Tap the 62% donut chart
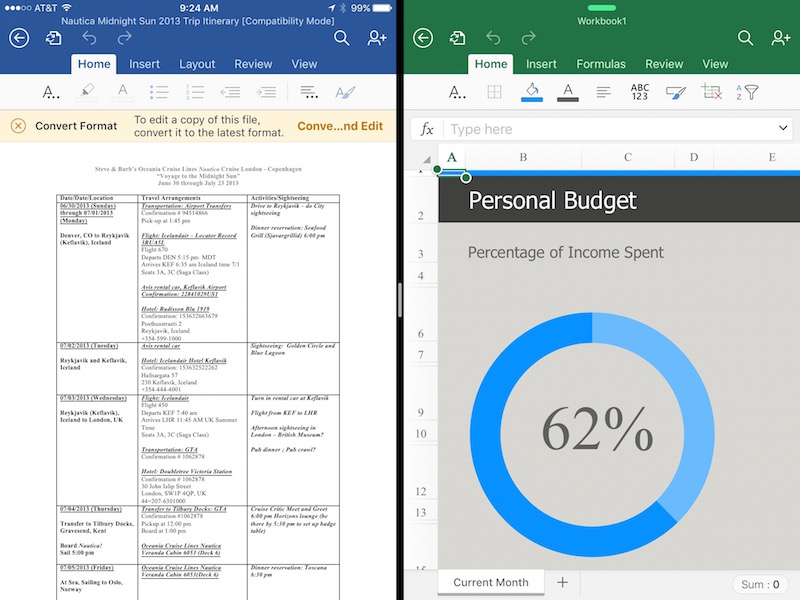 coord(592,434)
